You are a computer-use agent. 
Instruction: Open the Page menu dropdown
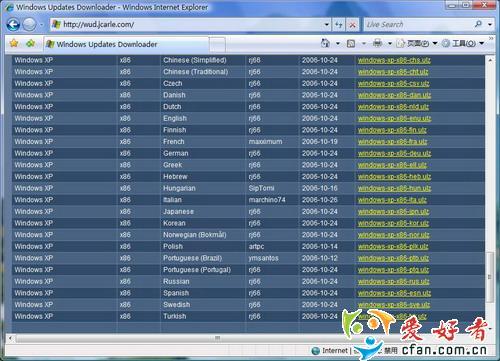pos(417,43)
